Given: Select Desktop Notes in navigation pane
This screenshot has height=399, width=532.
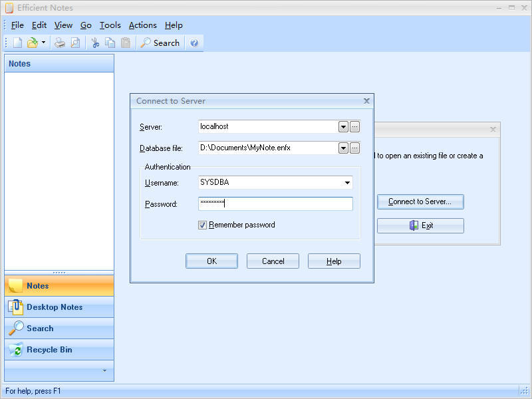Looking at the screenshot, I should click(x=59, y=307).
